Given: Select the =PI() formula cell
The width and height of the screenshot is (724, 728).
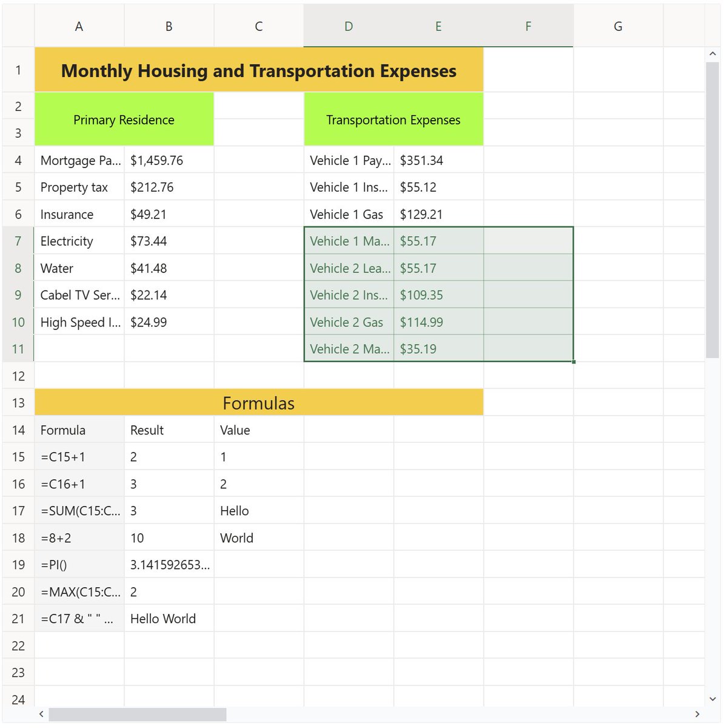Looking at the screenshot, I should pos(79,565).
